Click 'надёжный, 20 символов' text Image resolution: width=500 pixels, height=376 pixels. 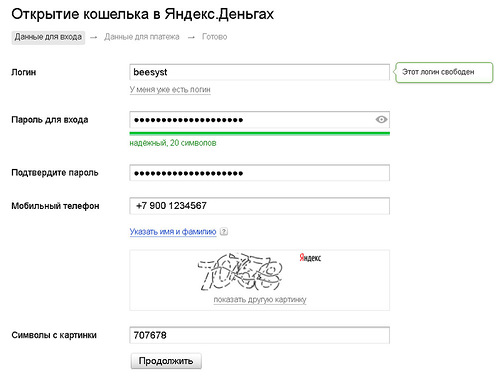(x=173, y=143)
